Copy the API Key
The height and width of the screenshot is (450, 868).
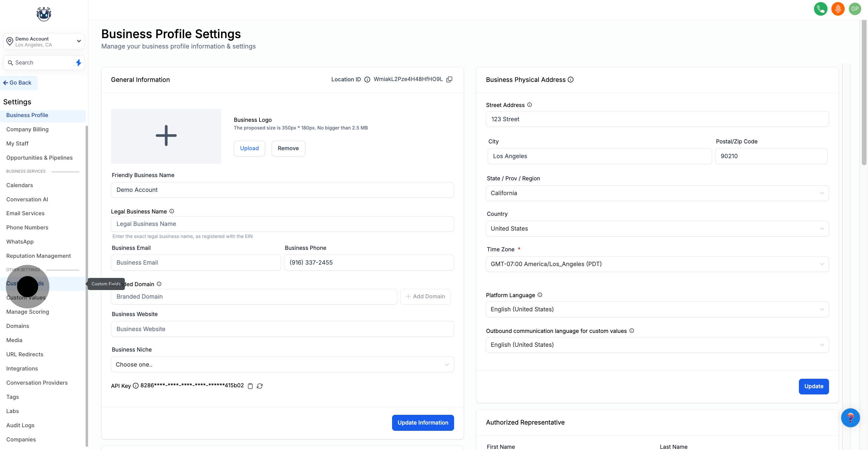250,386
